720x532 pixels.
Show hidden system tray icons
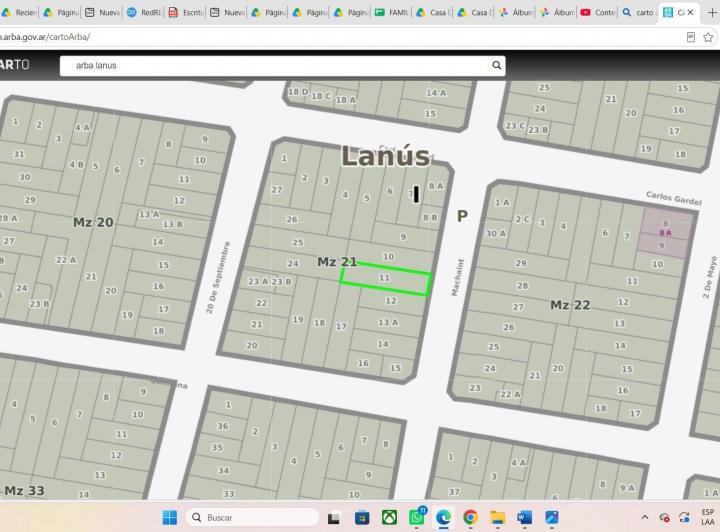tap(645, 517)
